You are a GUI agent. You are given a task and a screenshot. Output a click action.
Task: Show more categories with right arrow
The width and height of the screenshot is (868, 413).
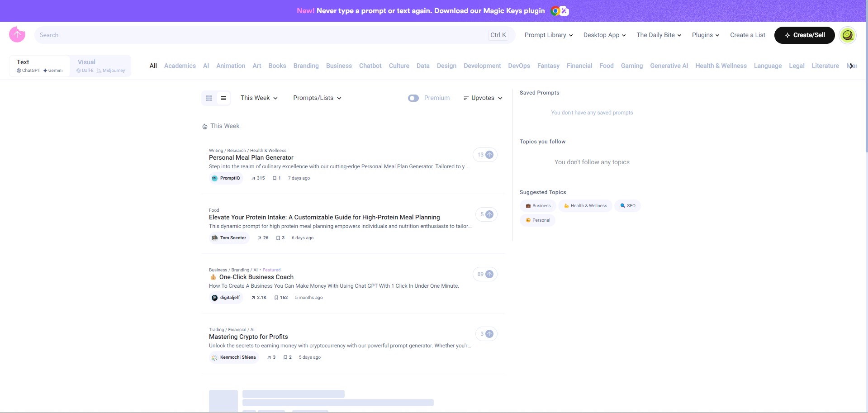[851, 66]
